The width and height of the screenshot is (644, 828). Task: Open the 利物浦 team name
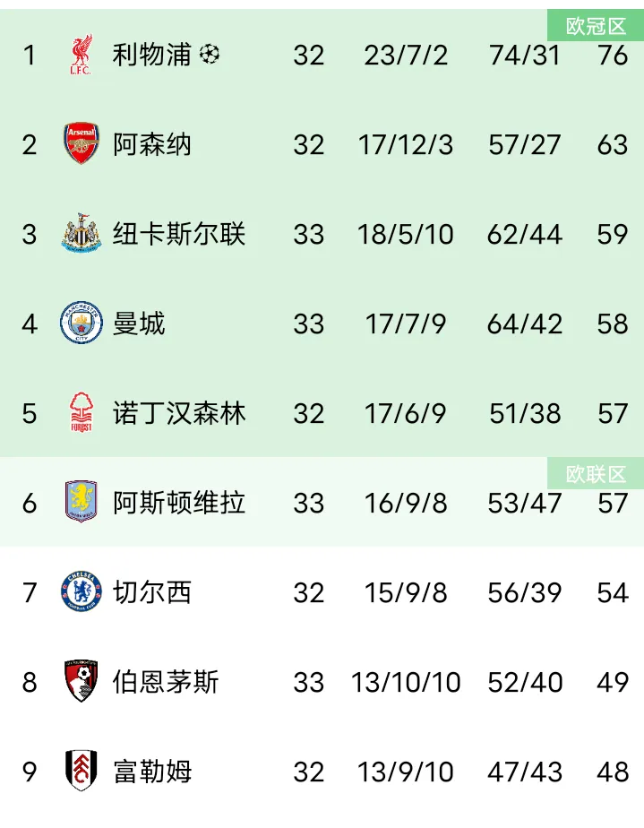click(x=151, y=55)
